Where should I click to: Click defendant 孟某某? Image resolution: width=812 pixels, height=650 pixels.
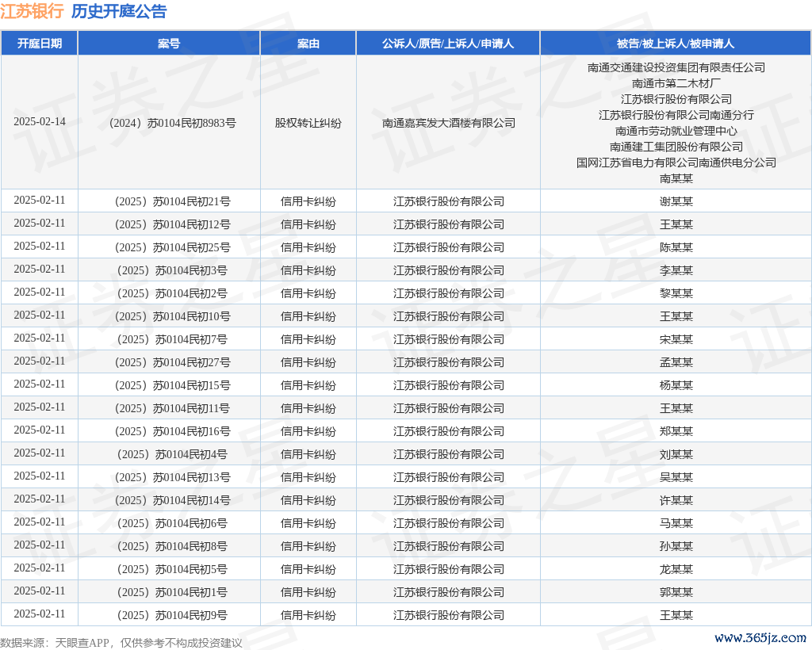click(676, 362)
